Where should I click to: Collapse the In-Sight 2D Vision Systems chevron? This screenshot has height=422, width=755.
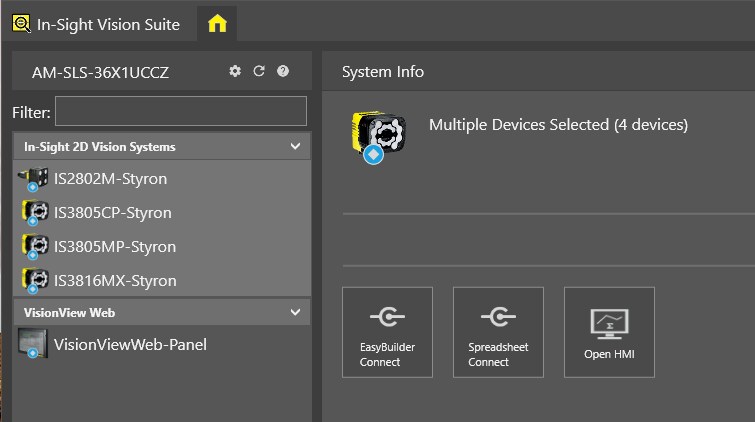coord(295,146)
